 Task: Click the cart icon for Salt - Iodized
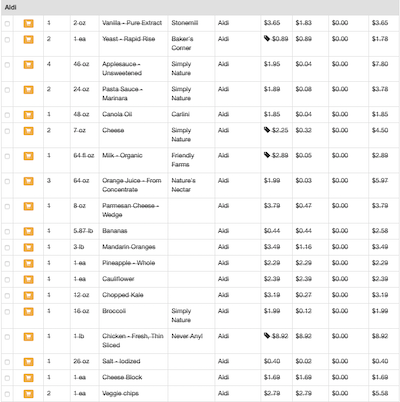pyautogui.click(x=29, y=362)
